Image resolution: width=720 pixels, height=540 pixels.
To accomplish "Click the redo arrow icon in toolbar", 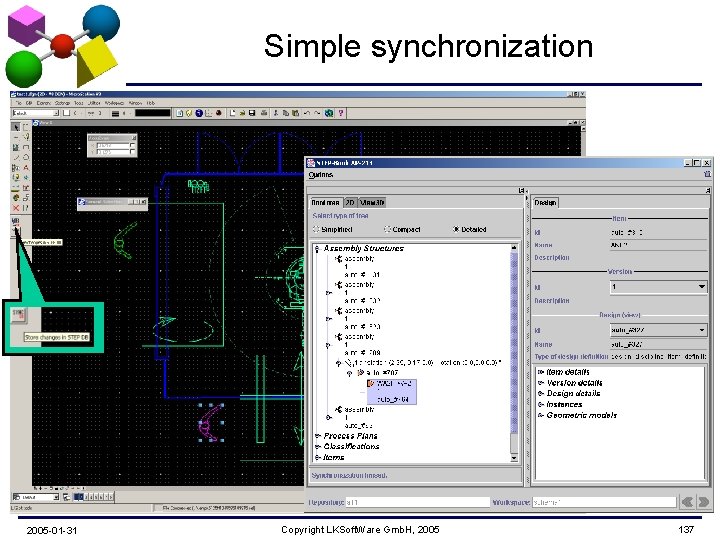I will 317,113.
